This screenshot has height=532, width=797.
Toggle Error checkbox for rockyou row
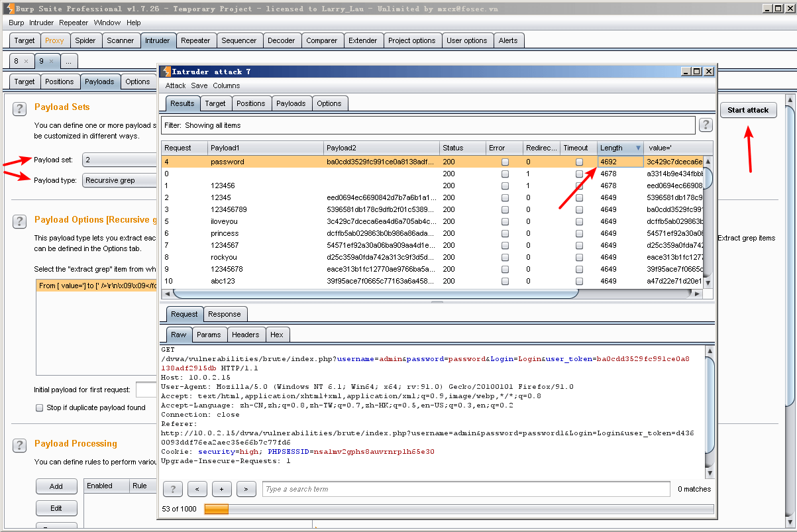coord(505,257)
